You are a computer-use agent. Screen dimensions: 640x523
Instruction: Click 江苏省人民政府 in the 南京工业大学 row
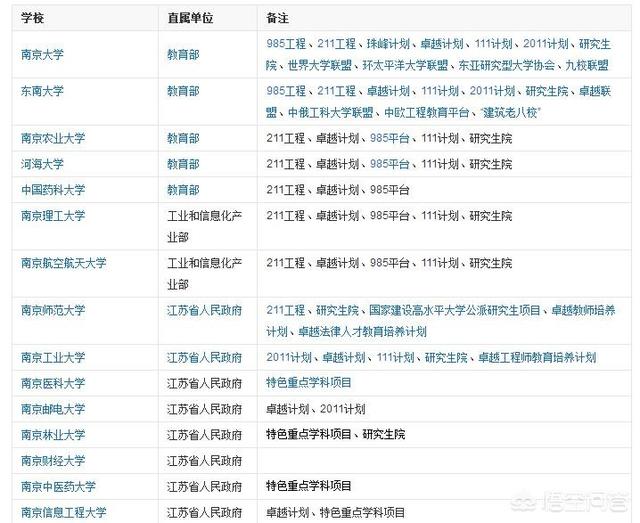[204, 357]
